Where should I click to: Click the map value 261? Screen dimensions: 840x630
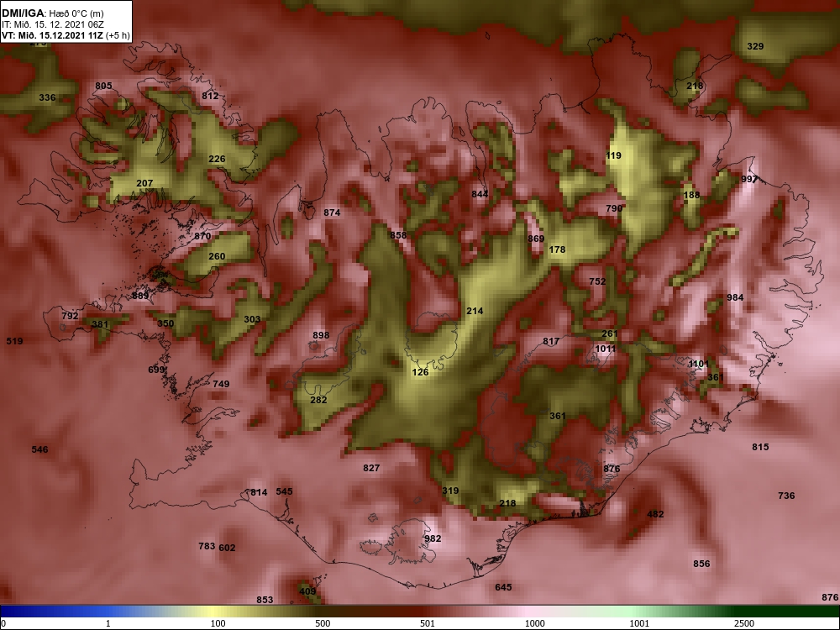coord(610,333)
